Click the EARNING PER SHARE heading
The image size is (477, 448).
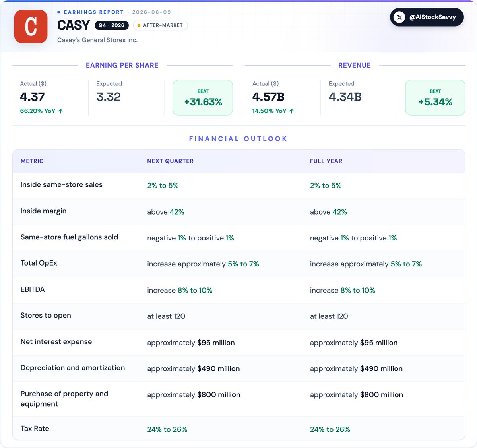coord(122,65)
